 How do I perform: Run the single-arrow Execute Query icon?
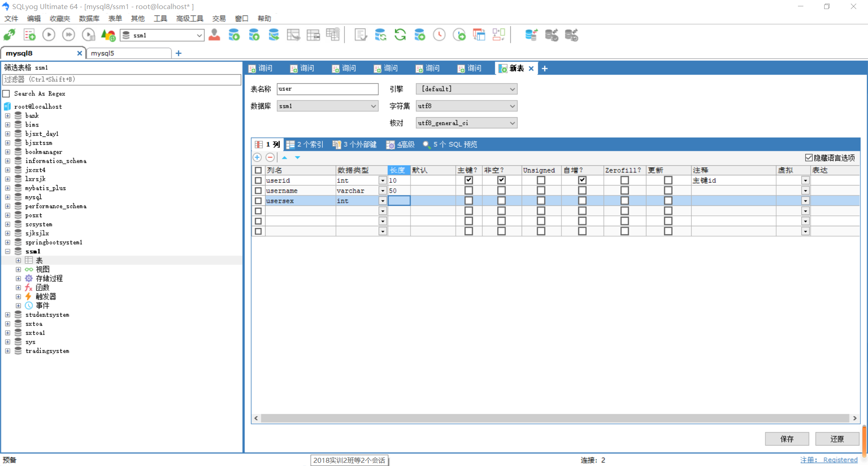pyautogui.click(x=49, y=35)
